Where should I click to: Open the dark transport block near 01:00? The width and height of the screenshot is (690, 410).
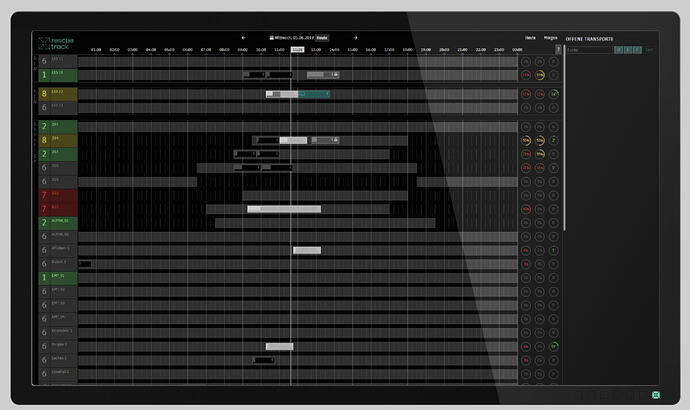[x=85, y=264]
